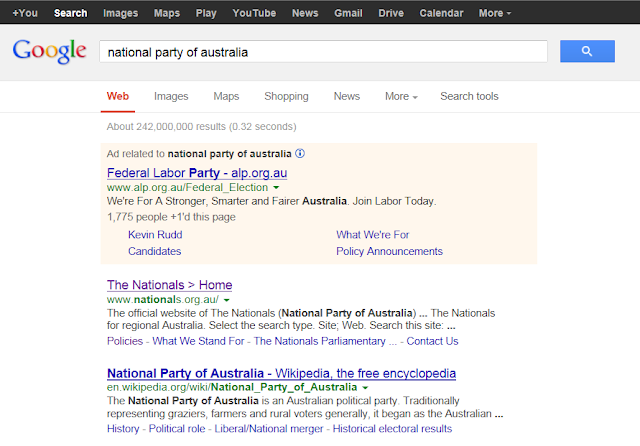Open Play in the top bar
This screenshot has width=640, height=446.
tap(206, 13)
